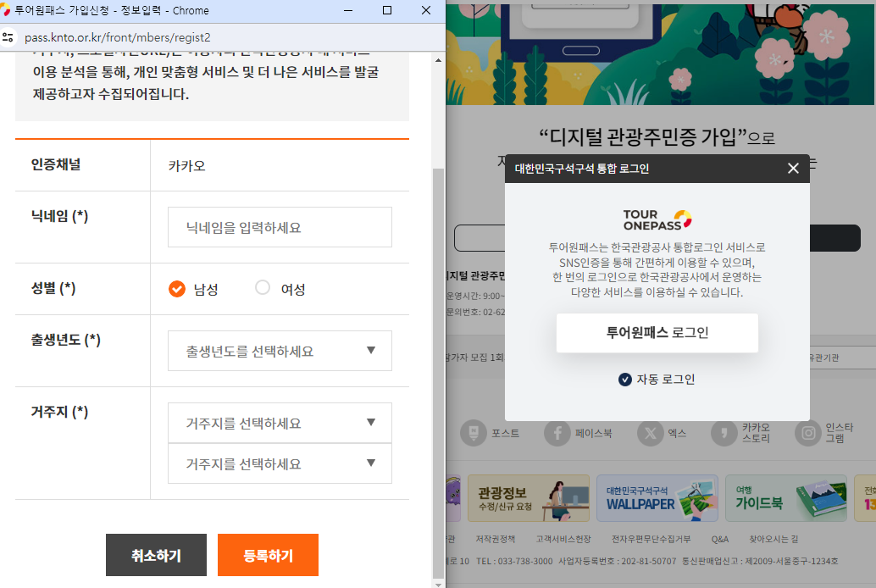This screenshot has width=876, height=588.
Task: Click the “디지털 관광주민증 가입” heading
Action: pyautogui.click(x=643, y=136)
